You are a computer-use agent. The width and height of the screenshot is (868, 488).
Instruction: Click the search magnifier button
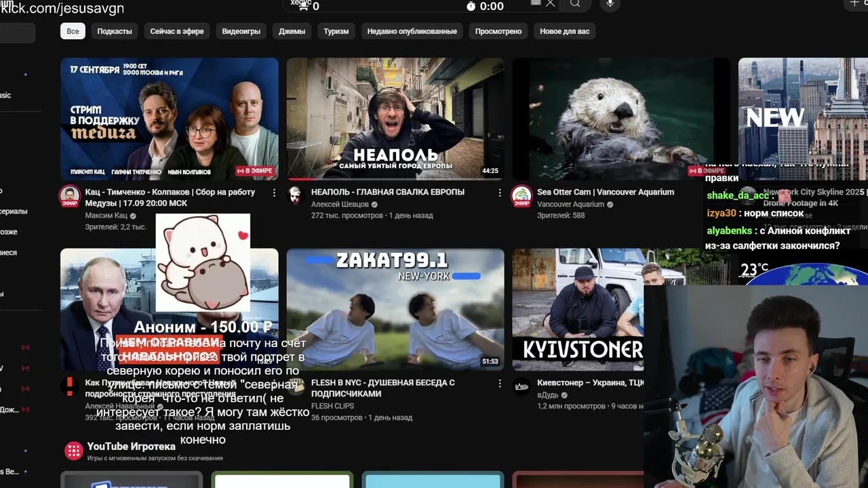coord(575,4)
